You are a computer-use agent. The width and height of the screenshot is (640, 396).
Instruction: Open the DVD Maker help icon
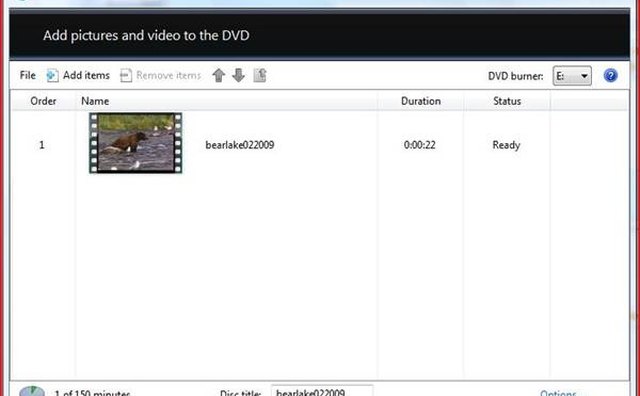tap(610, 76)
